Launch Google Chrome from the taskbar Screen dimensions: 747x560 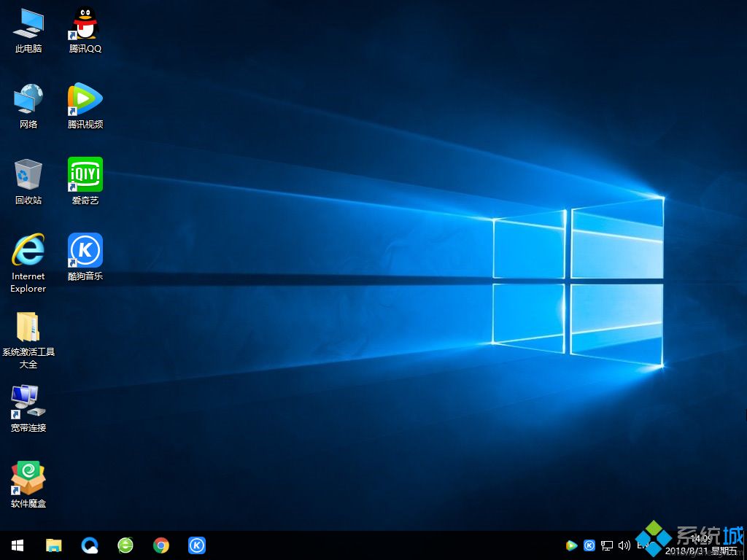pyautogui.click(x=160, y=545)
